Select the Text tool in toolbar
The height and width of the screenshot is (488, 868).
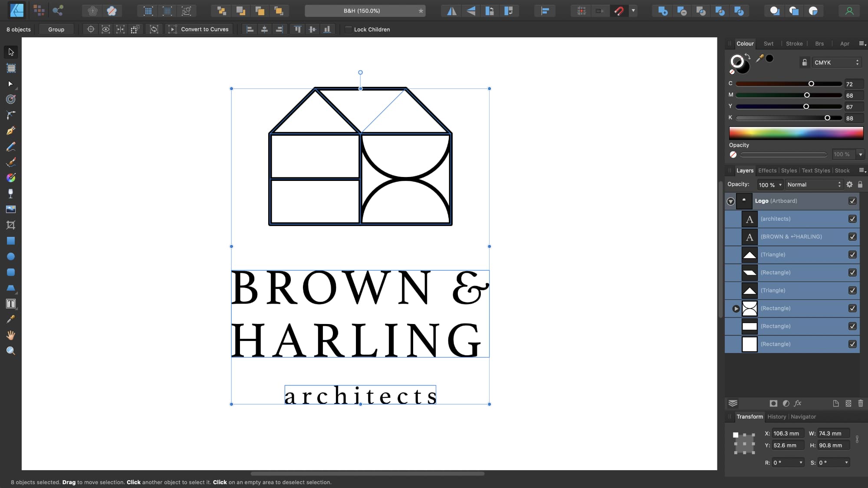pyautogui.click(x=11, y=304)
